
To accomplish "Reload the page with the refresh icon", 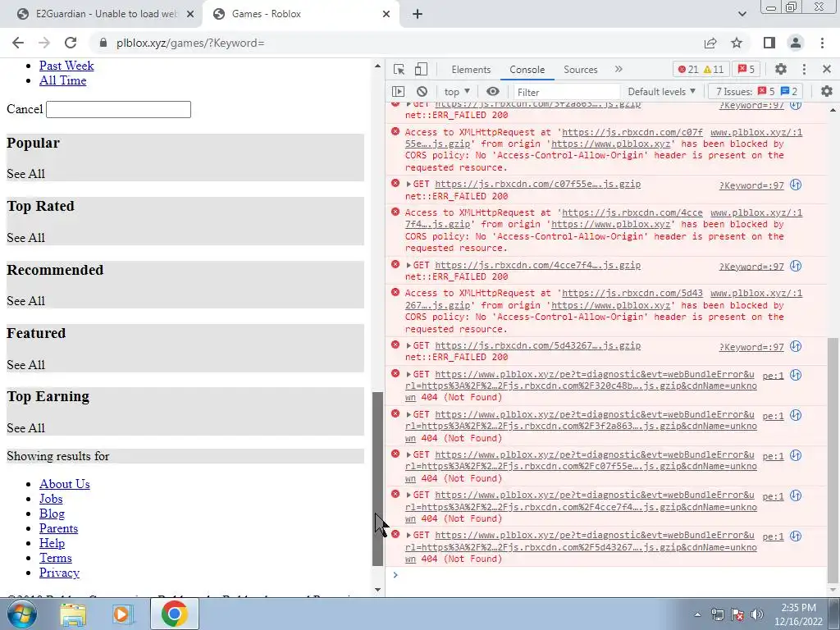I will (x=71, y=43).
